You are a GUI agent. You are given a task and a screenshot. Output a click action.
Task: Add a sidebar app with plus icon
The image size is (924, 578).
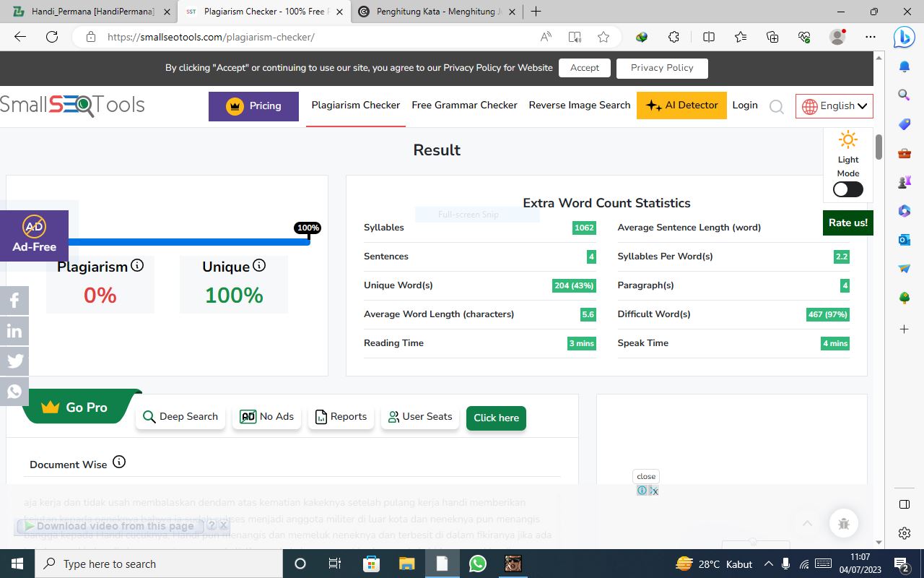pyautogui.click(x=905, y=329)
